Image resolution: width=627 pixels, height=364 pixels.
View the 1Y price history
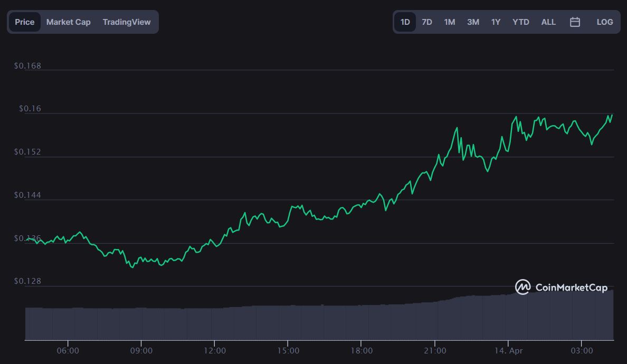click(495, 22)
